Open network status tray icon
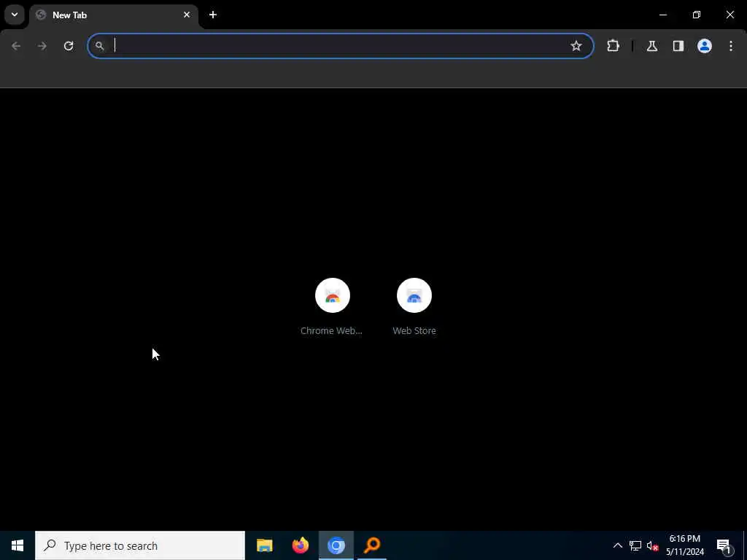 [635, 545]
